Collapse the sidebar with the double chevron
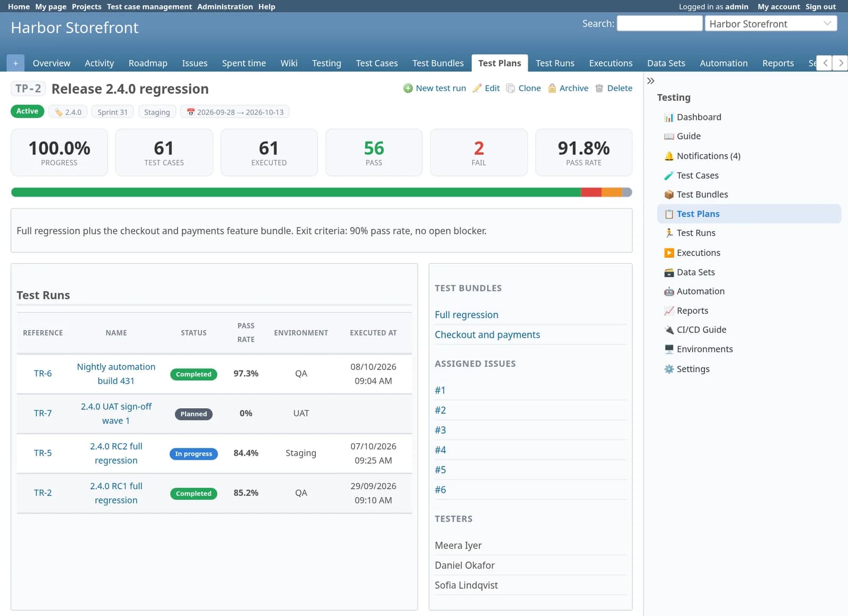 tap(651, 81)
